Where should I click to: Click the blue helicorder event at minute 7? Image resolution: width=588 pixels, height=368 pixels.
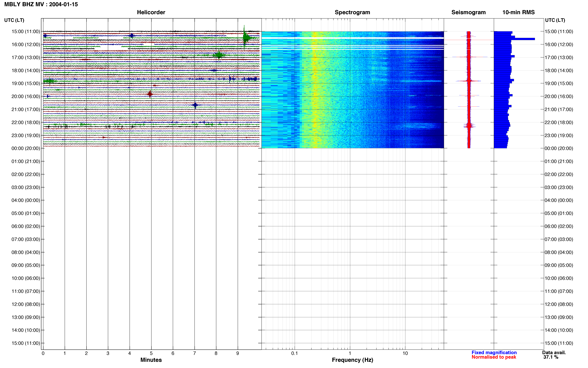195,105
